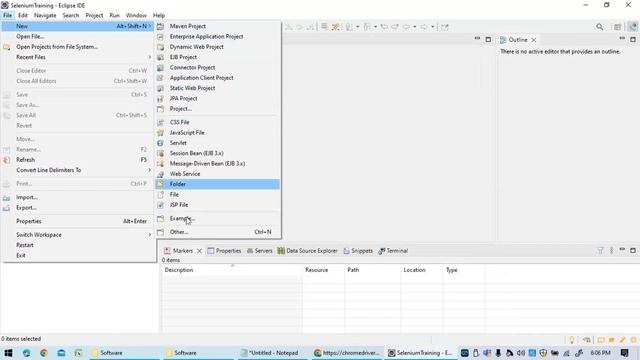The width and height of the screenshot is (640, 360).
Task: Click the Session Bean icon
Action: [x=160, y=153]
